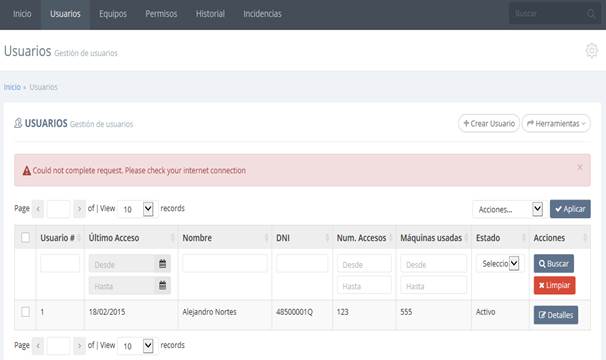Expand the top records-per-page dropdown
This screenshot has width=606, height=360.
point(137,209)
